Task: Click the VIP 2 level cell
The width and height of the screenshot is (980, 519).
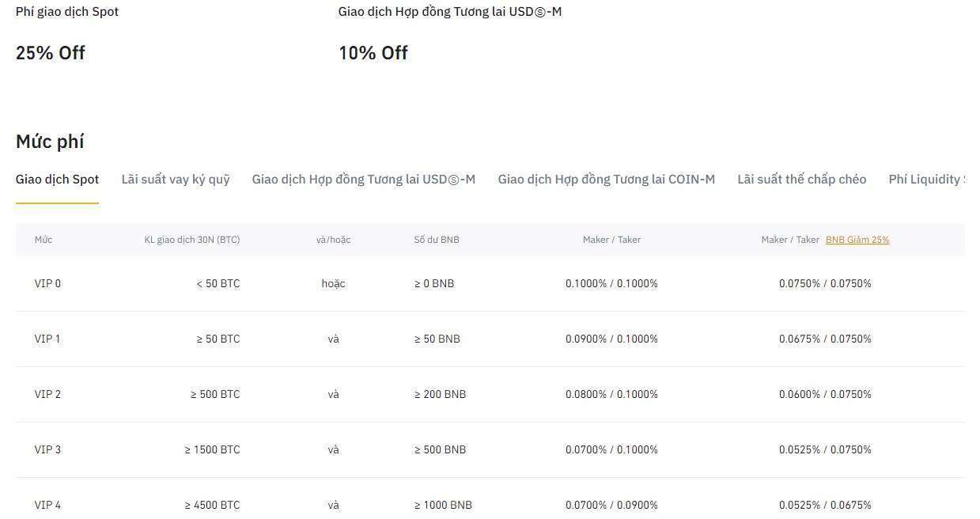Action: click(47, 394)
